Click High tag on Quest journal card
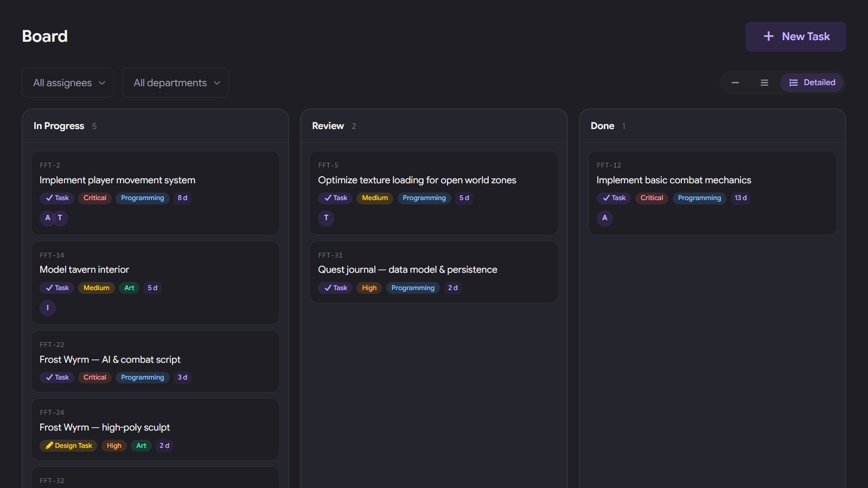Viewport: 868px width, 488px height. [369, 288]
